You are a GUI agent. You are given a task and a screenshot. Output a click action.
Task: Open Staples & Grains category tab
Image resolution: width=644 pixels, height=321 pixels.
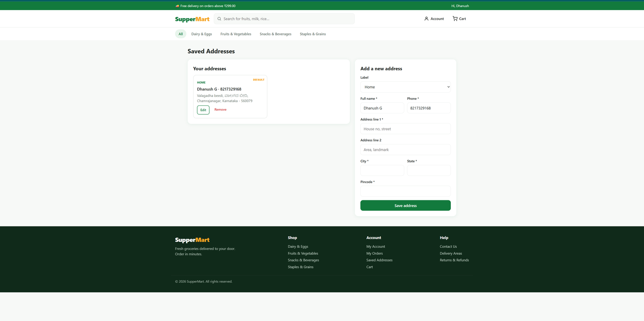[313, 34]
